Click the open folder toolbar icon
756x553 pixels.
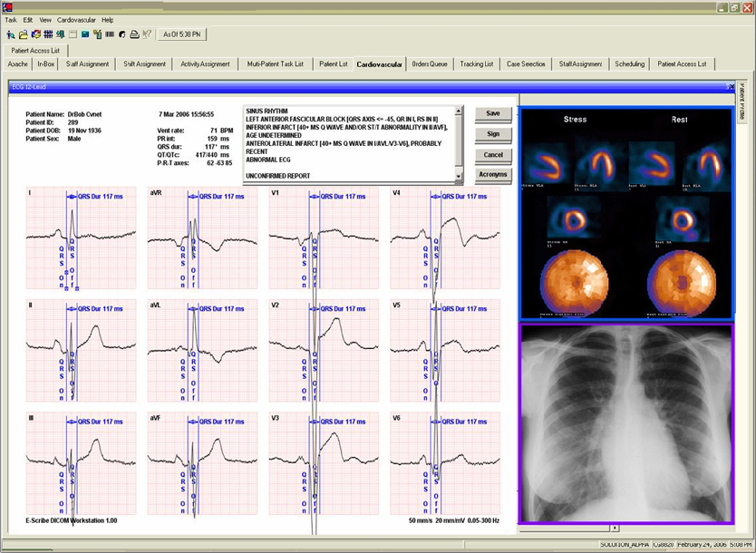coord(23,34)
